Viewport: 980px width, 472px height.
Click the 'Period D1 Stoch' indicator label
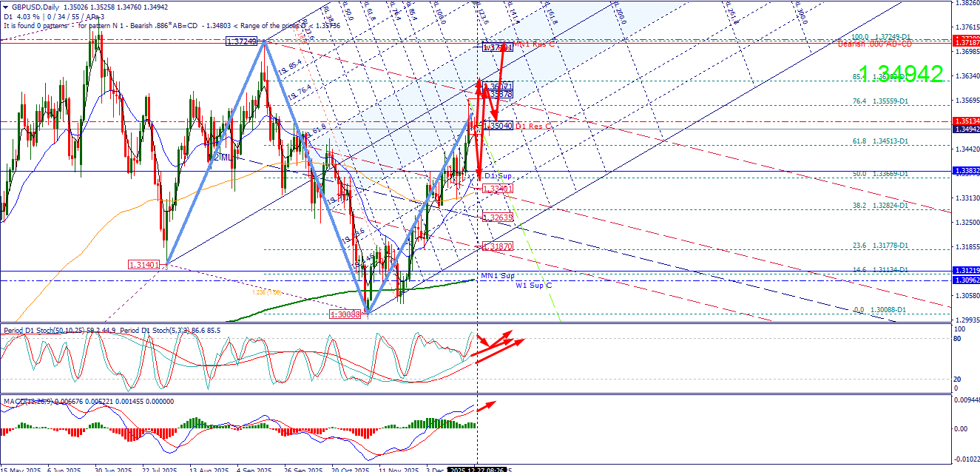tap(111, 329)
